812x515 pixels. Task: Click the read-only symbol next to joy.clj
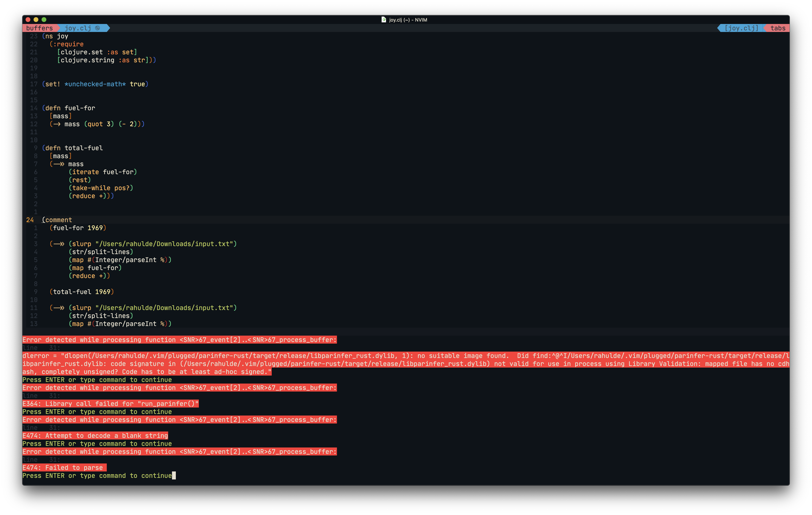coord(98,28)
